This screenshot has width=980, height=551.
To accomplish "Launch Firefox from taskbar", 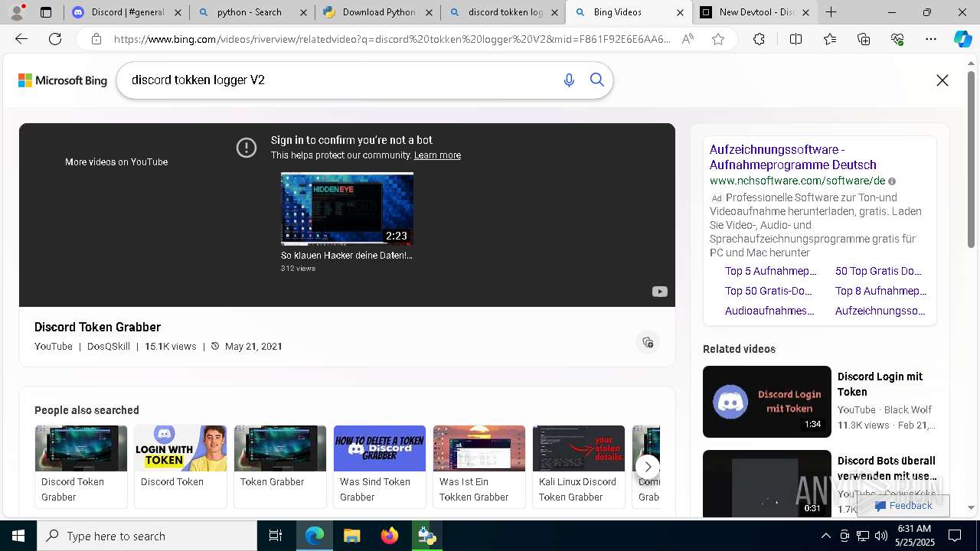I will tap(389, 536).
